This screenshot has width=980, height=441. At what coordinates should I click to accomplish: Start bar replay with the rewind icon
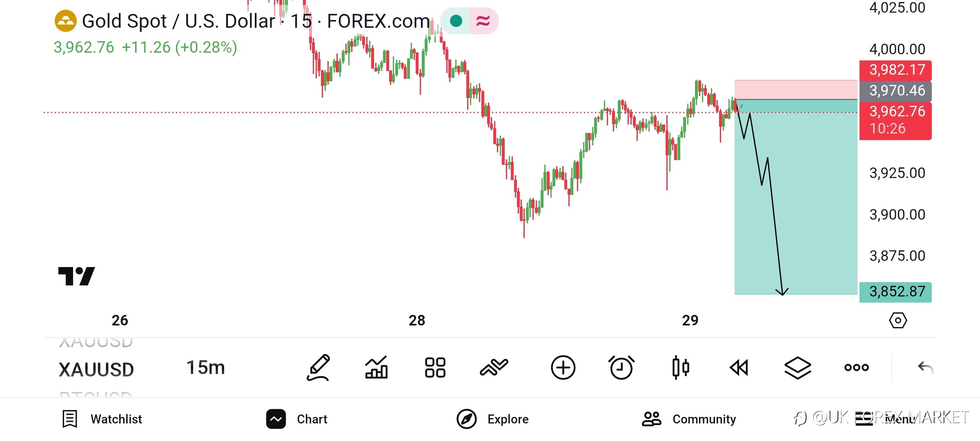[739, 367]
